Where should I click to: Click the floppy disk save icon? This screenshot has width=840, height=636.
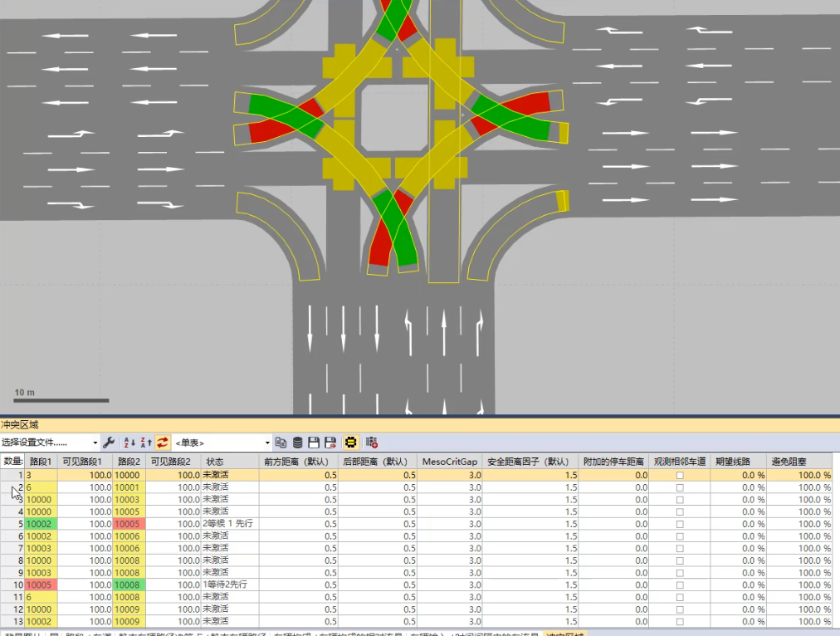(314, 443)
